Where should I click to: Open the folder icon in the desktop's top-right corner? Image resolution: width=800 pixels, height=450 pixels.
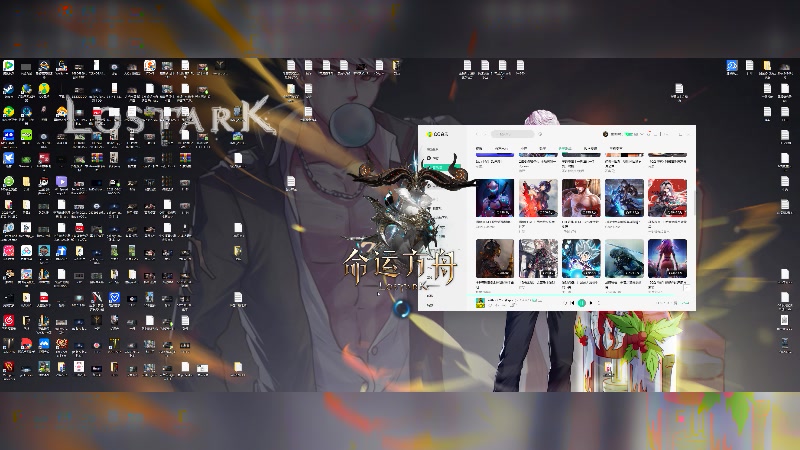[767, 66]
